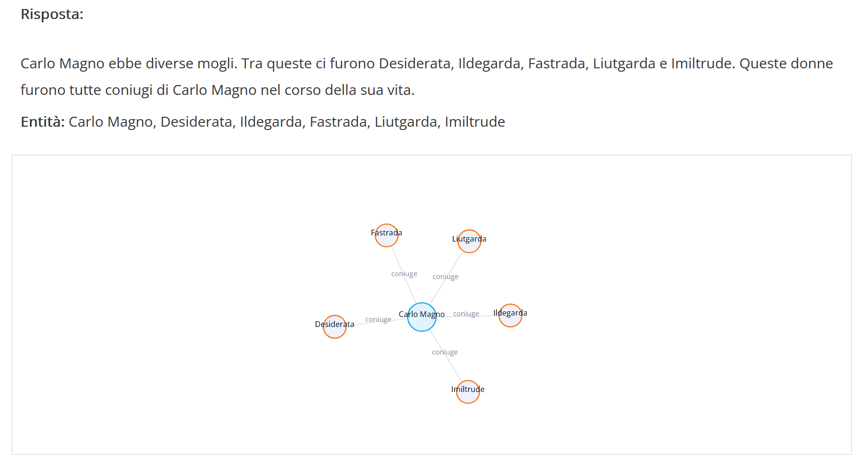868x466 pixels.
Task: Click Desiderata in the Entità list
Action: pos(196,122)
